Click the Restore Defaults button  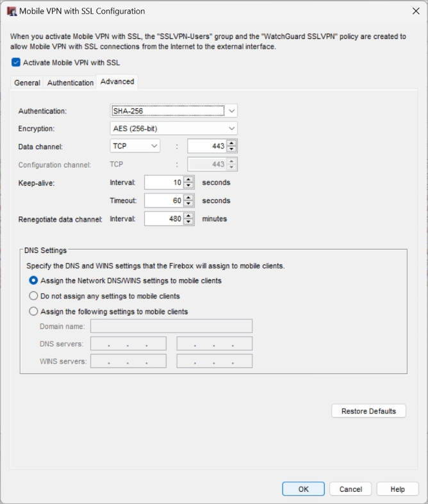point(368,411)
